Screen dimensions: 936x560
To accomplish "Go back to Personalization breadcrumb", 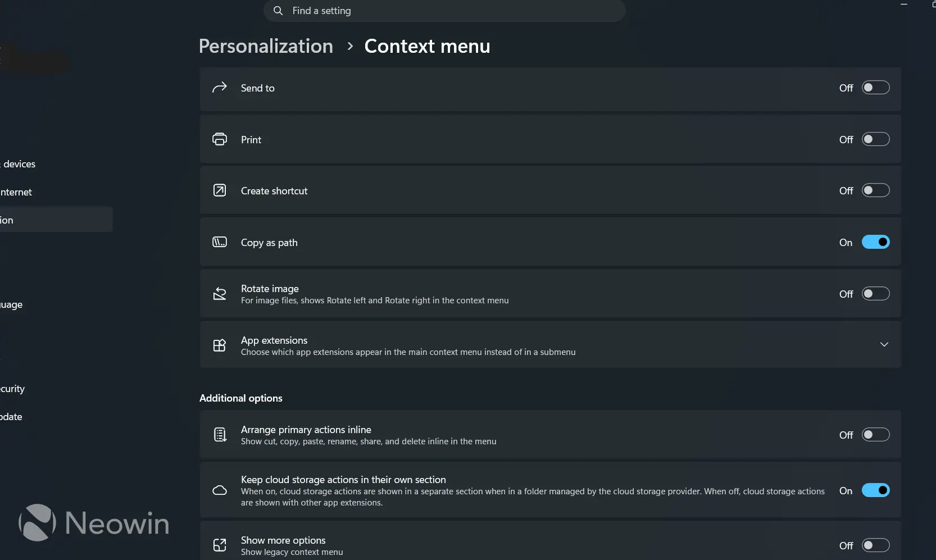I will (x=266, y=46).
